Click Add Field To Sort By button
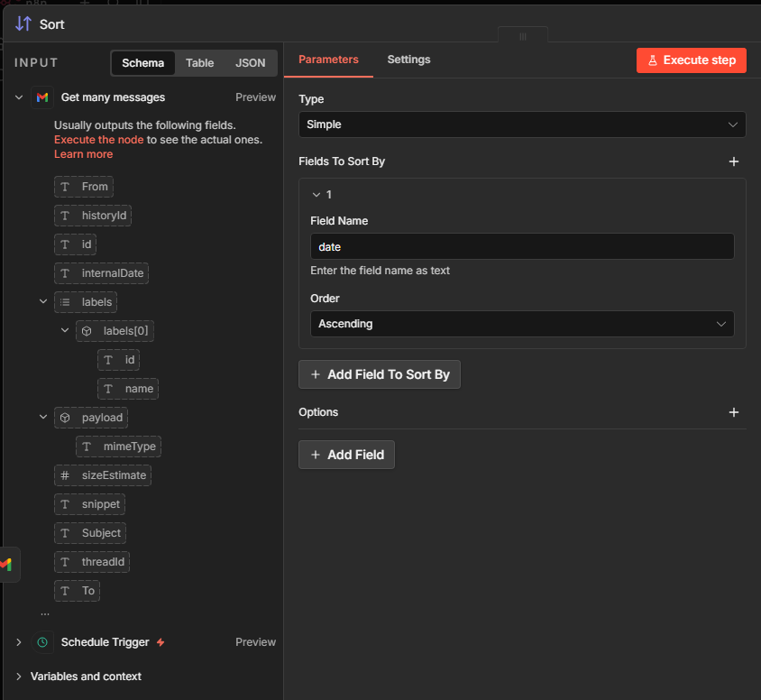The width and height of the screenshot is (761, 700). tap(380, 374)
